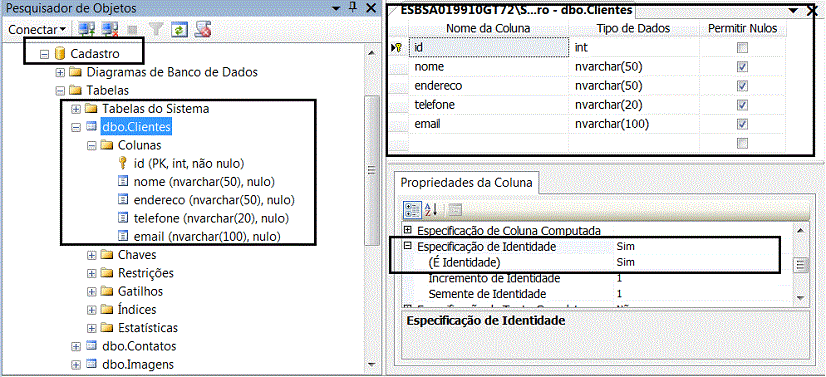Select the (É Identidade) property row

(598, 262)
